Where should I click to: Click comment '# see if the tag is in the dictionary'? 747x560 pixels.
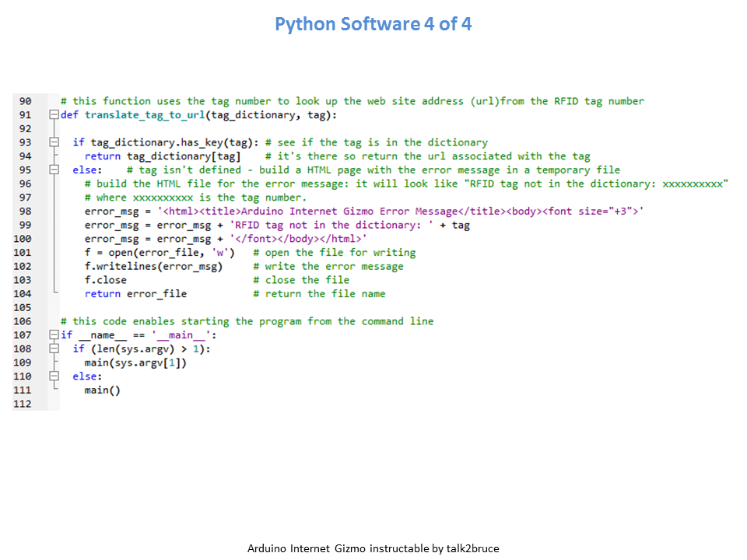coord(377,142)
